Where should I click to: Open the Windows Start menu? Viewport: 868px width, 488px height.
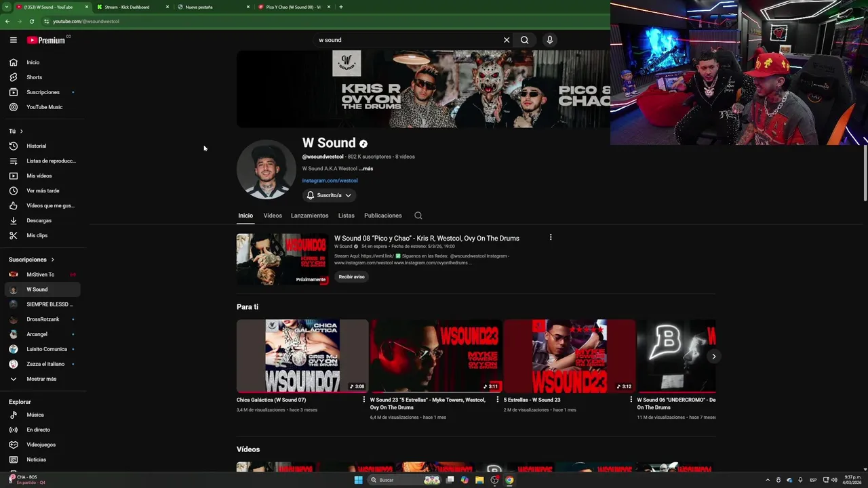pos(359,480)
